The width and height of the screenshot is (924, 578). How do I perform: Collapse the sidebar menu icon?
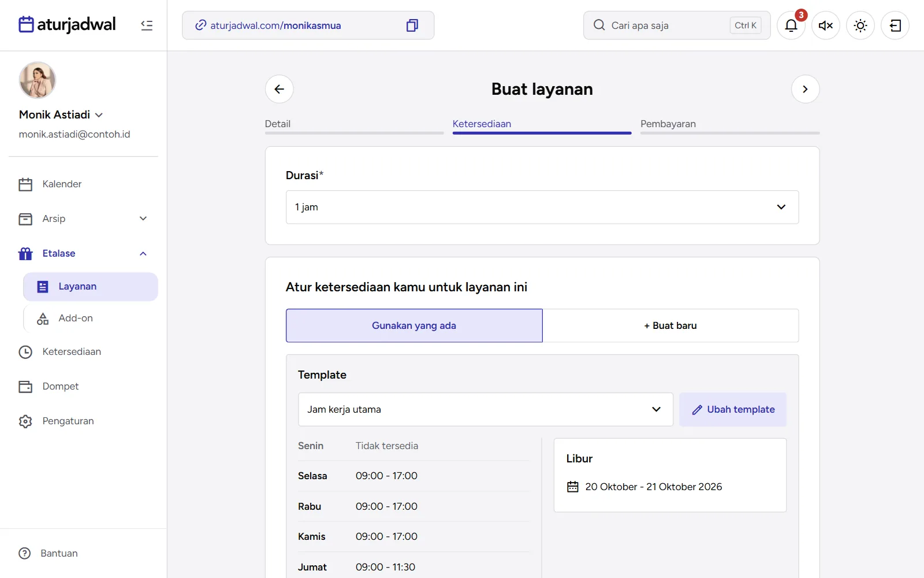147,25
